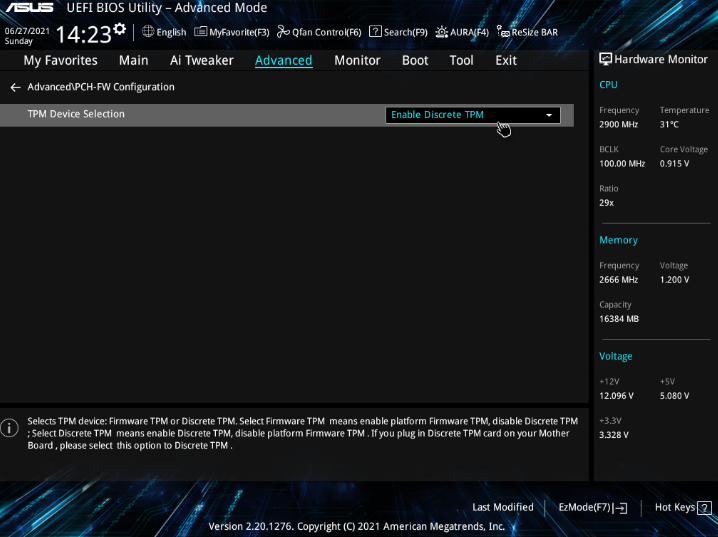This screenshot has width=718, height=537.
Task: Click the +3.3V value 3.328 V
Action: (614, 435)
